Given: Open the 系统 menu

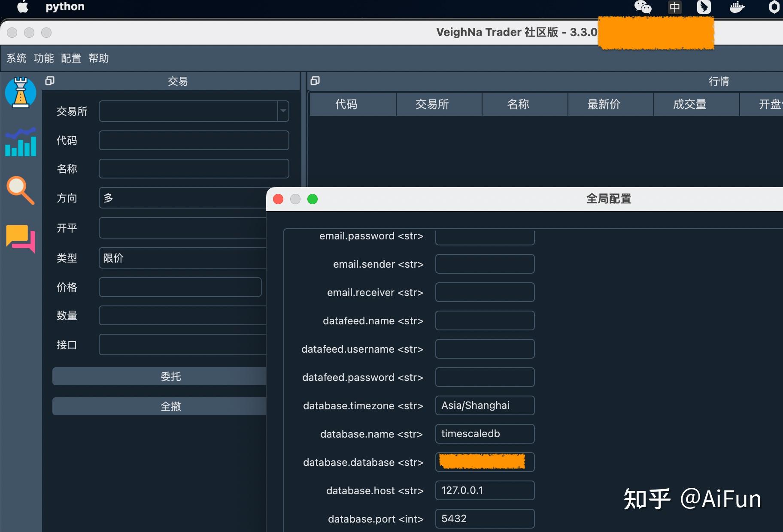Looking at the screenshot, I should pos(16,58).
